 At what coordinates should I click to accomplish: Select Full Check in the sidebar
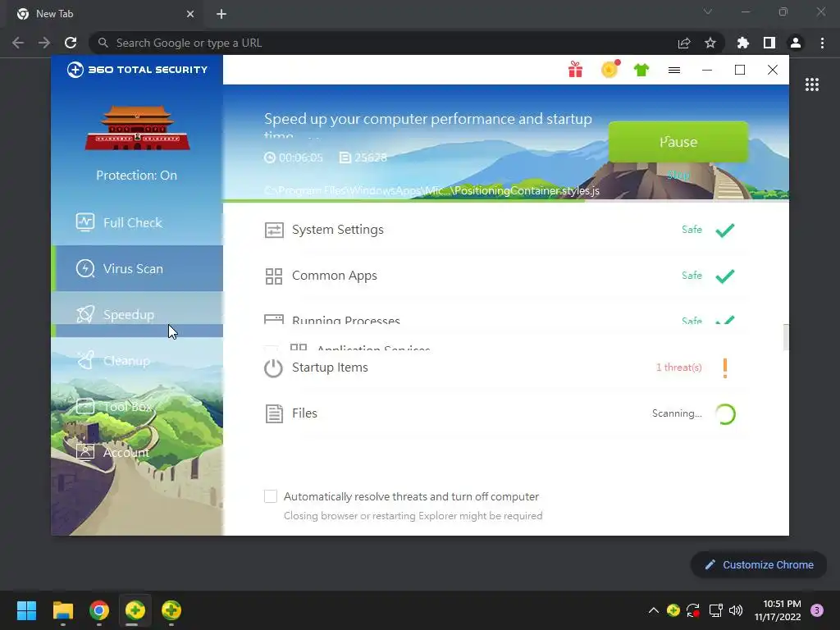137,222
